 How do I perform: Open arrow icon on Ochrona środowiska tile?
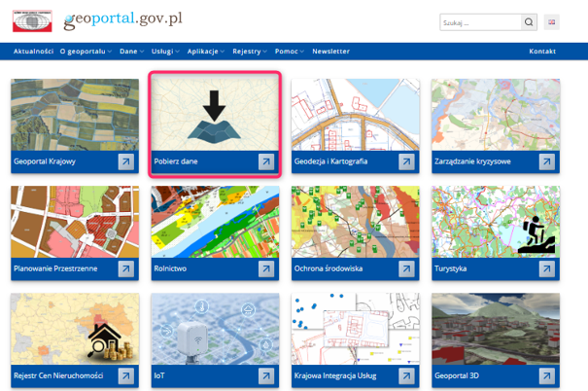(406, 268)
